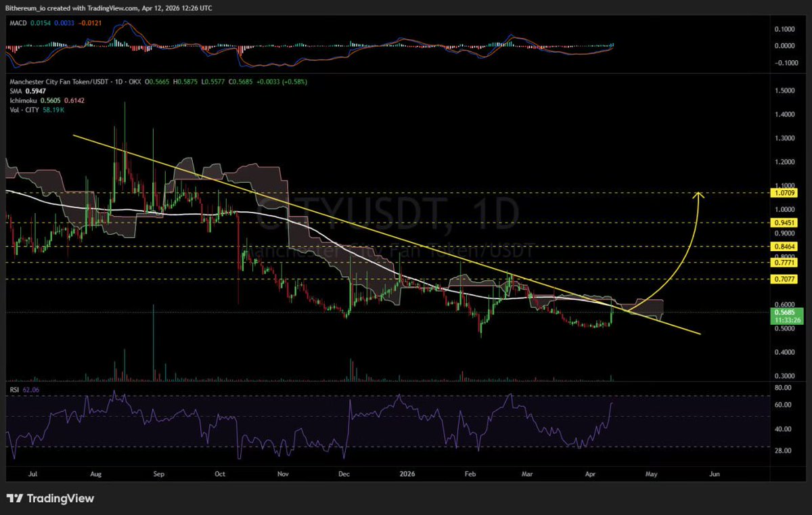
Task: Select the MACD indicator legend
Action: (x=17, y=22)
